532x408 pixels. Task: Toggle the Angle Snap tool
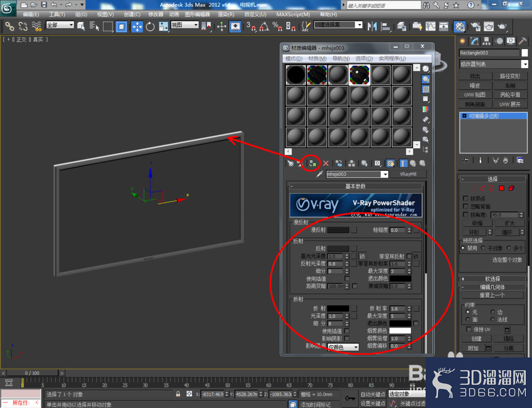click(x=264, y=27)
